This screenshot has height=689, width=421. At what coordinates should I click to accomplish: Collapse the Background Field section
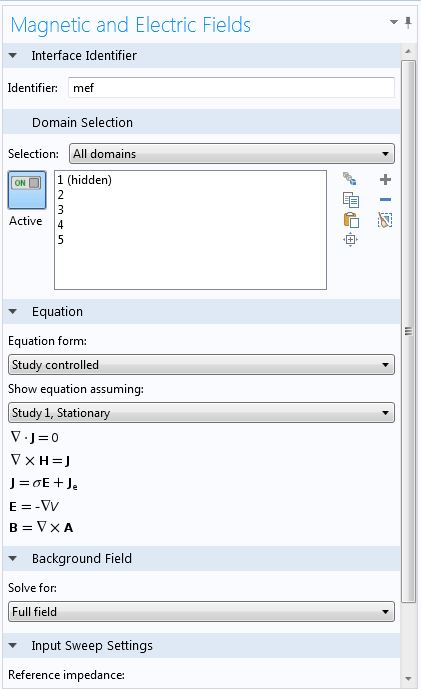click(x=13, y=558)
